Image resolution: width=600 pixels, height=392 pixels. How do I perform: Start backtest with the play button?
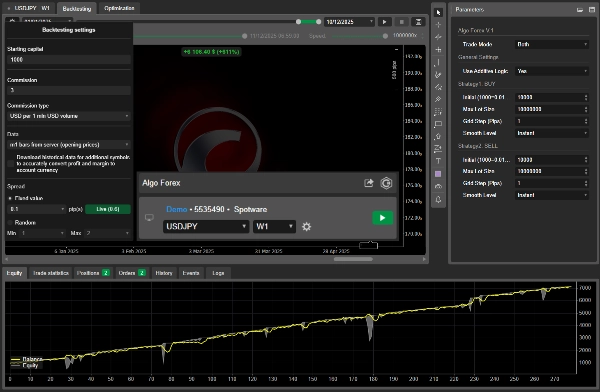tap(384, 22)
